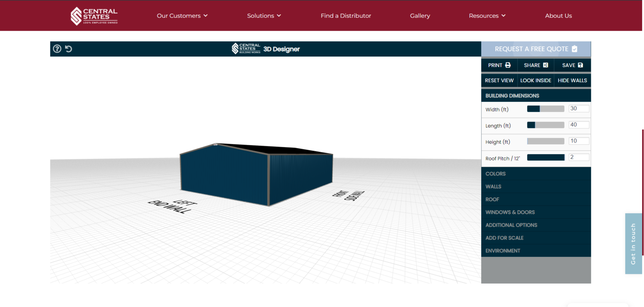The height and width of the screenshot is (307, 644).
Task: Click the clipboard icon on Request a Free Quote
Action: [575, 49]
